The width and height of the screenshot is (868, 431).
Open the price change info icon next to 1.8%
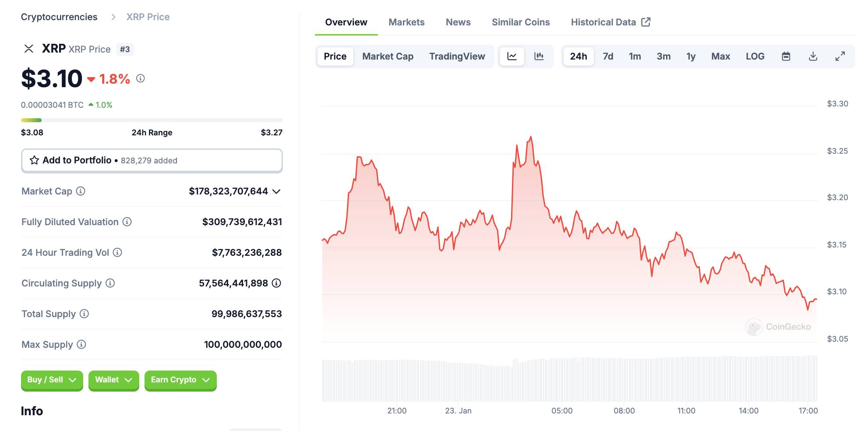140,78
